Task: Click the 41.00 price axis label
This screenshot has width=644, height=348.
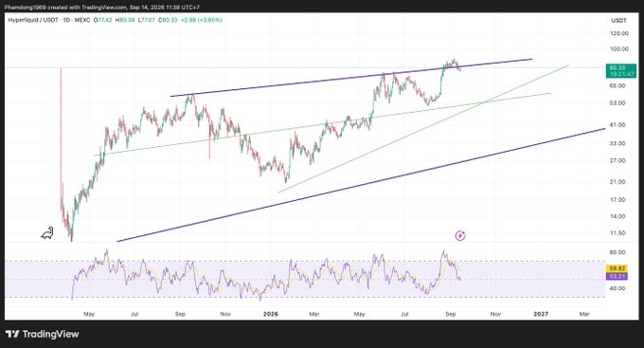Action: (x=617, y=124)
